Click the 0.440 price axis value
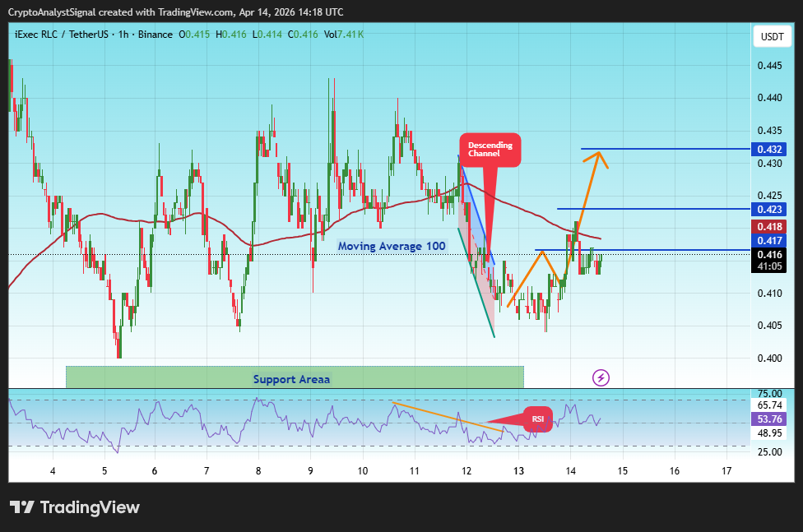803x532 pixels. pos(770,98)
